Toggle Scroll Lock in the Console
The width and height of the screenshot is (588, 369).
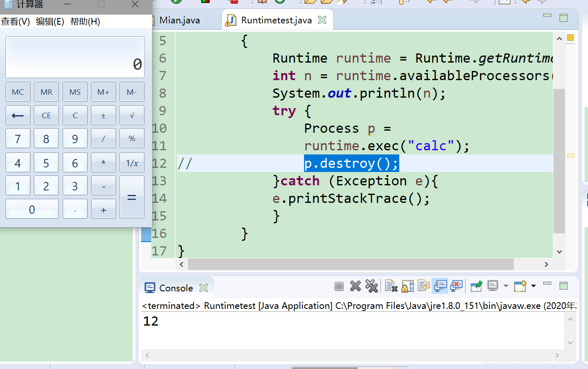point(407,286)
